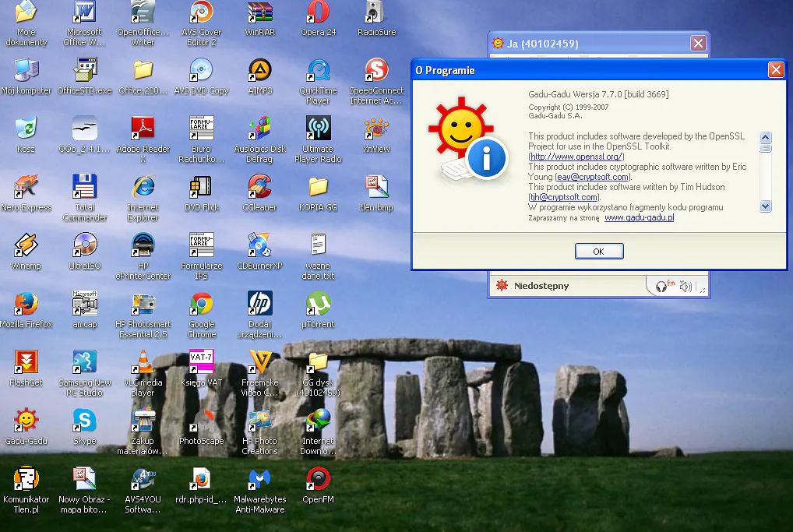Select the CCleaner desktop icon
Viewport: 793px width, 532px height.
pos(260,194)
